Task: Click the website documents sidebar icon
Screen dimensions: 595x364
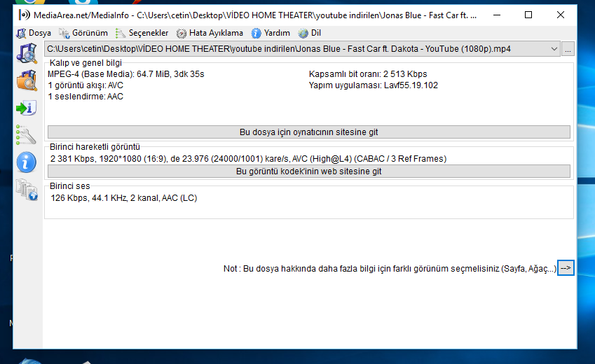Action: pos(27,190)
